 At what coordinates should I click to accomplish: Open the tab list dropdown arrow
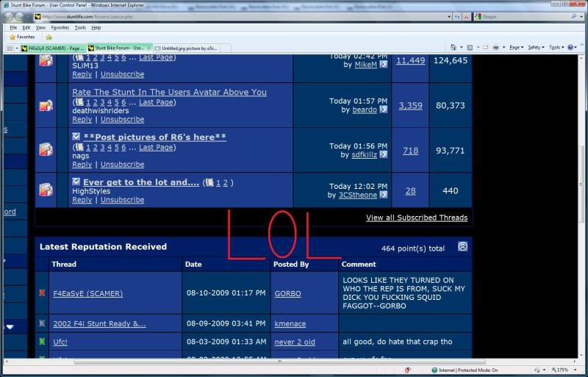pos(17,49)
